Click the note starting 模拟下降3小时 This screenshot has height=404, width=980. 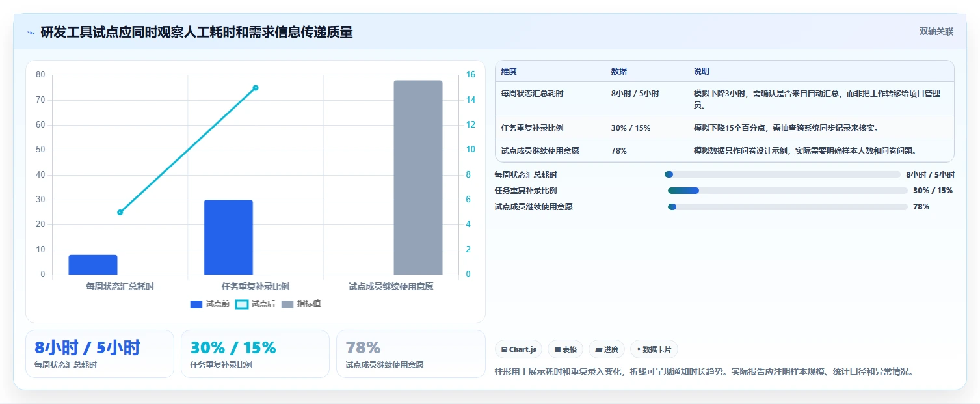click(817, 99)
